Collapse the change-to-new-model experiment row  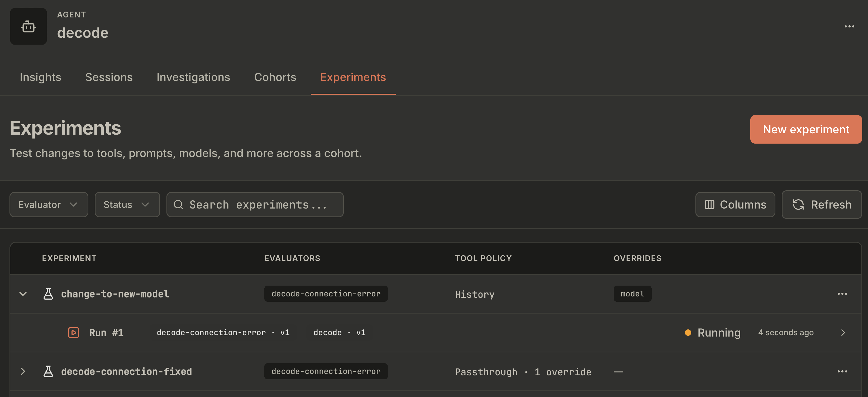click(23, 294)
